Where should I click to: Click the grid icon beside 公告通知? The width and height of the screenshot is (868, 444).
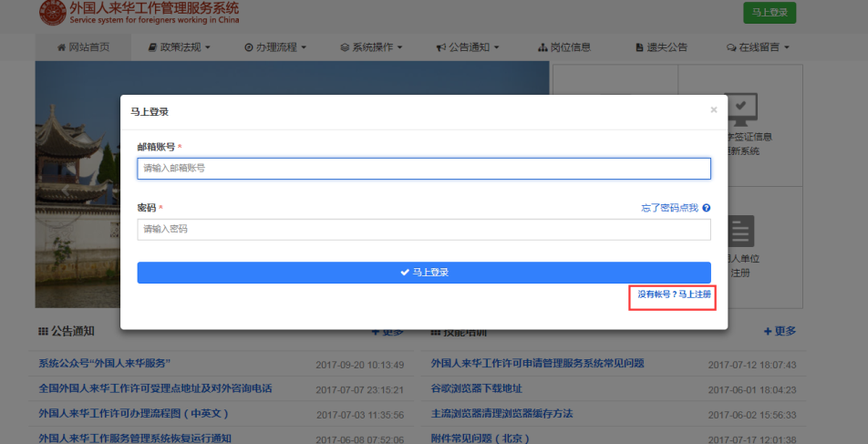coord(43,331)
